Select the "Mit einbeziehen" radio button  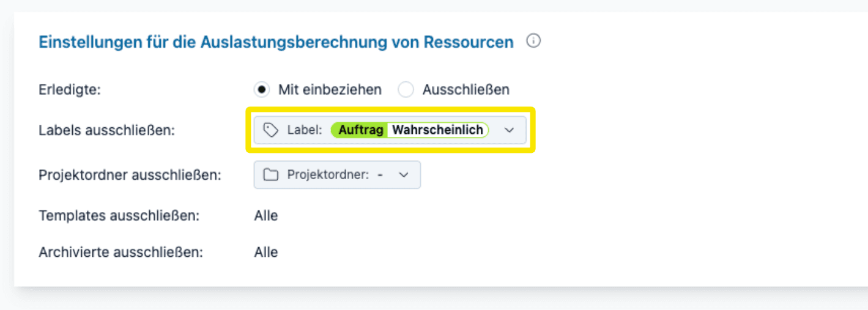[262, 90]
